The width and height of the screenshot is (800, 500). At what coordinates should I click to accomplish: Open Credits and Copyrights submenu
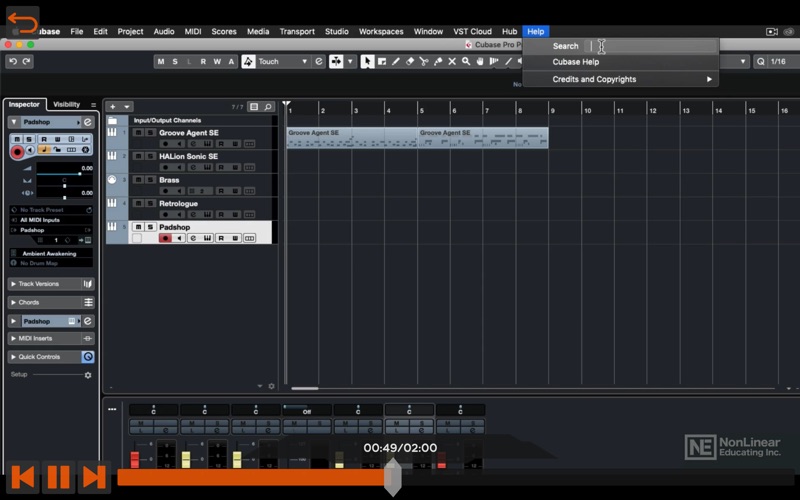(620, 79)
